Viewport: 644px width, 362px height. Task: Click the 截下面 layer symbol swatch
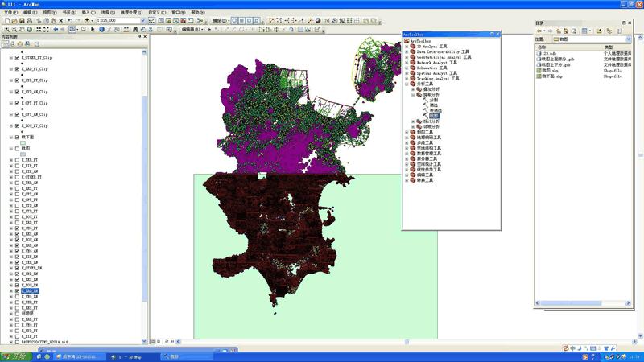23,143
